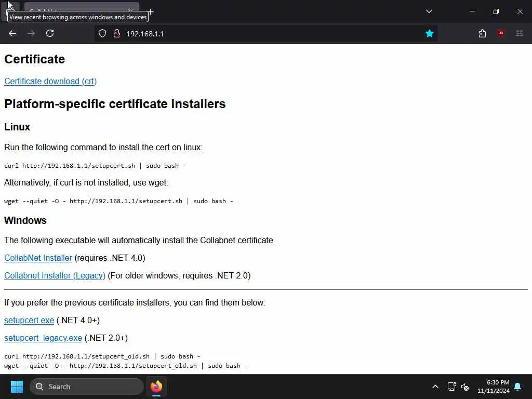Click the curl setupcert_old.sh command line
This screenshot has width=532, height=399.
(x=102, y=356)
